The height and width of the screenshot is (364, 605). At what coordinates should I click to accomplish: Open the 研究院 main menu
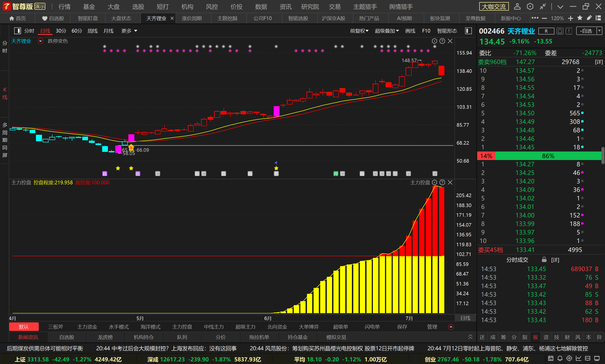310,7
